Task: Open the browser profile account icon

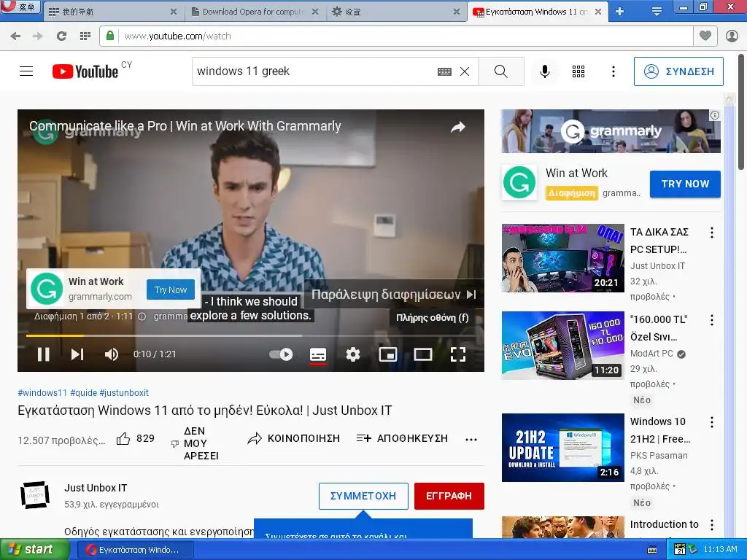Action: coord(732,36)
